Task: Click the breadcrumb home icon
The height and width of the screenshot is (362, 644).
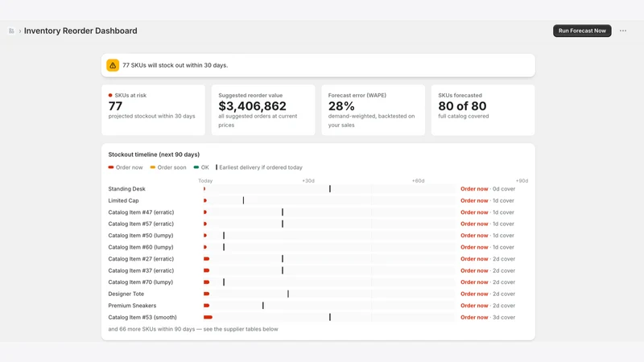Action: click(11, 31)
